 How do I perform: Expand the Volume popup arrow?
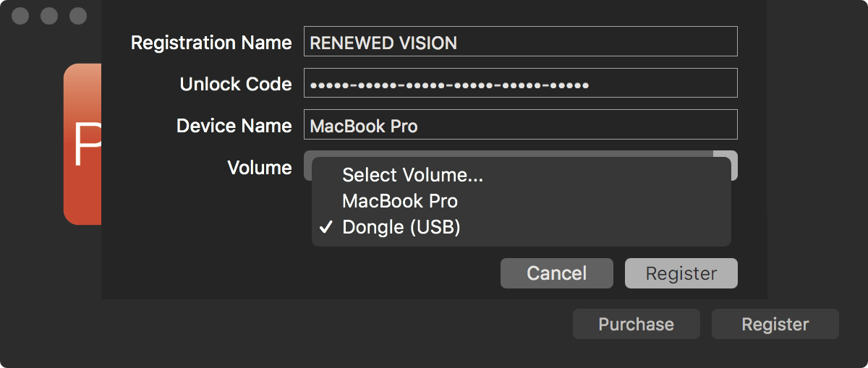click(x=726, y=165)
